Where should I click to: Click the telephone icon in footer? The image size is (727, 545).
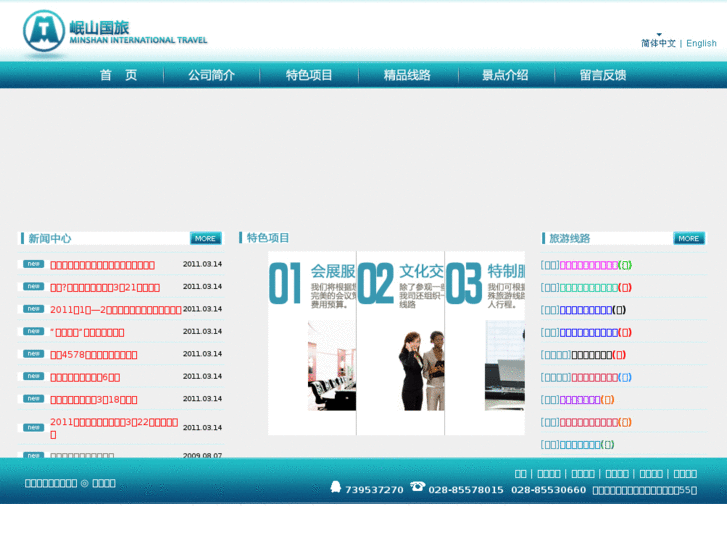[417, 486]
